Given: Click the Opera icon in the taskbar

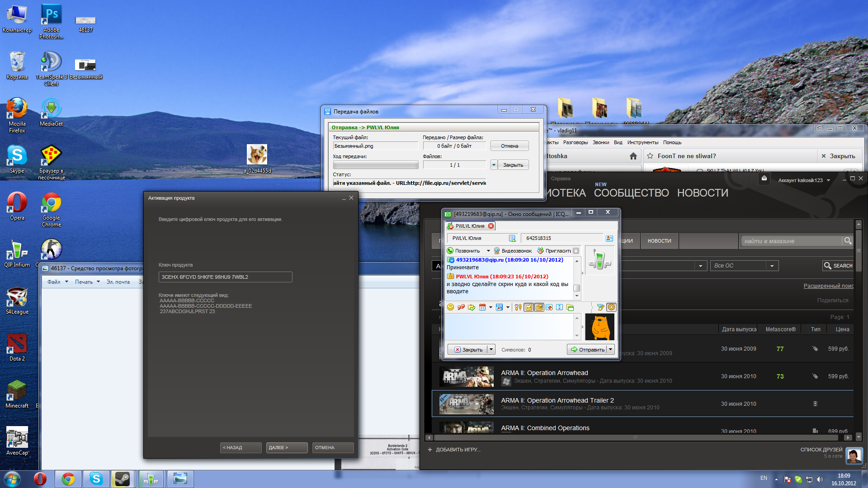Looking at the screenshot, I should [x=40, y=479].
